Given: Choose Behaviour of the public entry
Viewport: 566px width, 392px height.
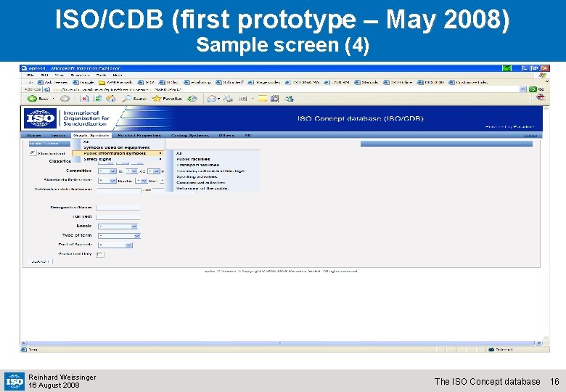Looking at the screenshot, I should tap(202, 189).
